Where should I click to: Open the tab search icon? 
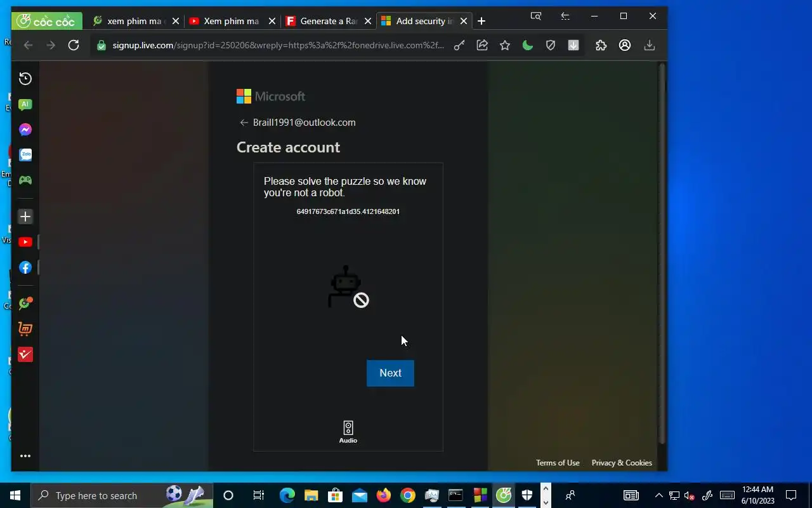tap(536, 17)
